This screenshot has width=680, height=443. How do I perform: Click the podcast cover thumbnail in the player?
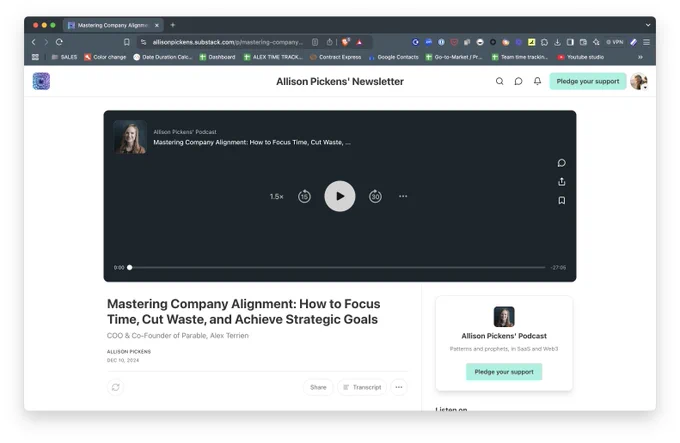[x=130, y=137]
